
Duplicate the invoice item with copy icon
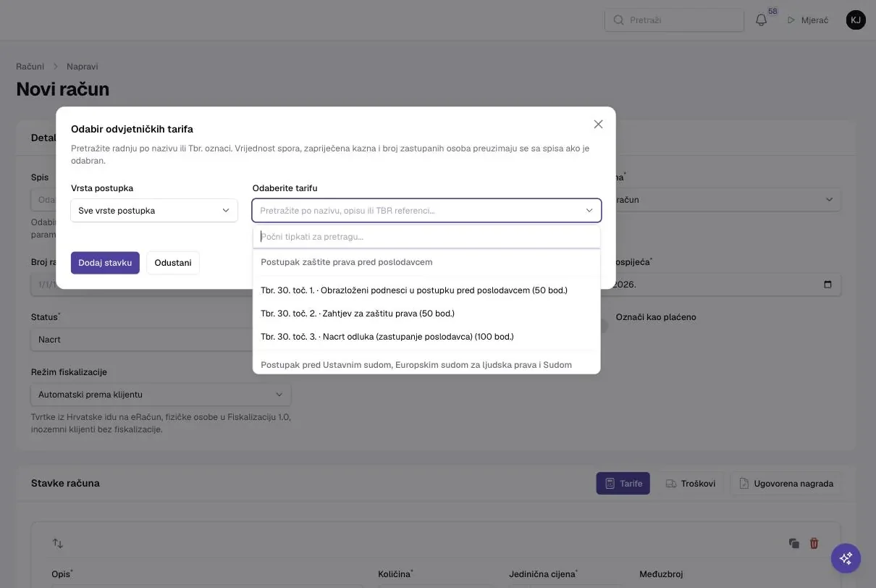click(x=794, y=543)
